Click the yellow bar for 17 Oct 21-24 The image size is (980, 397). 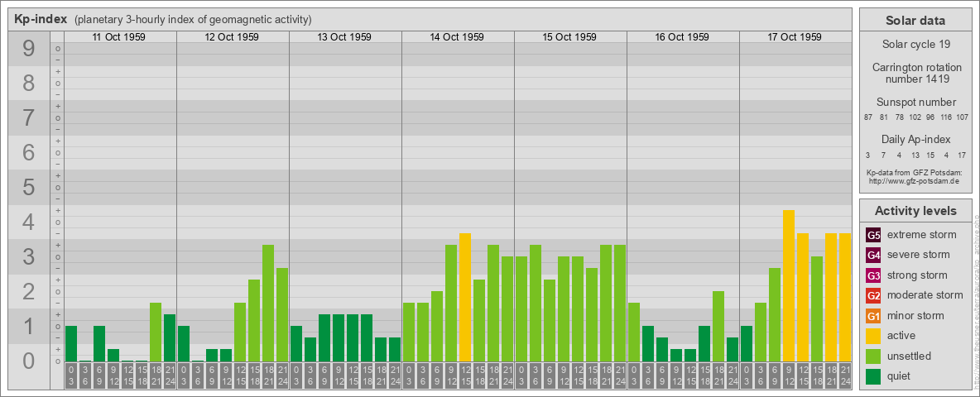[845, 297]
